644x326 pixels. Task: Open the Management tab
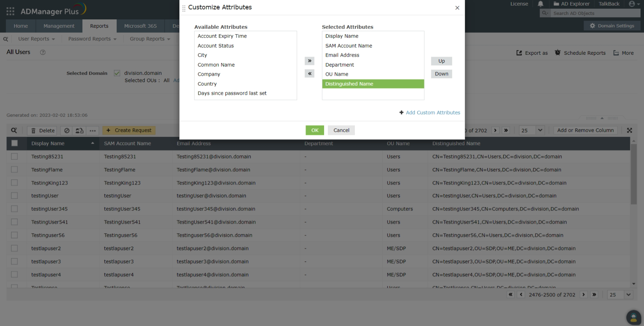59,26
